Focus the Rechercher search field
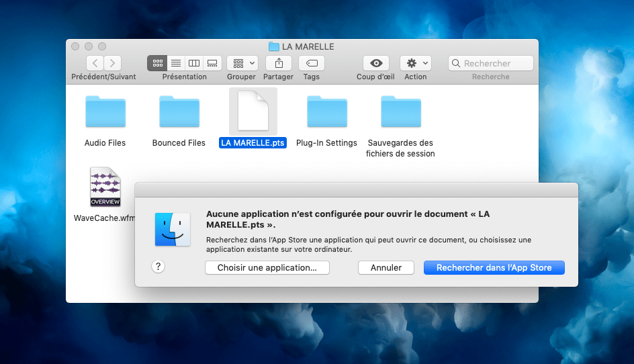This screenshot has width=634, height=364. [x=491, y=63]
